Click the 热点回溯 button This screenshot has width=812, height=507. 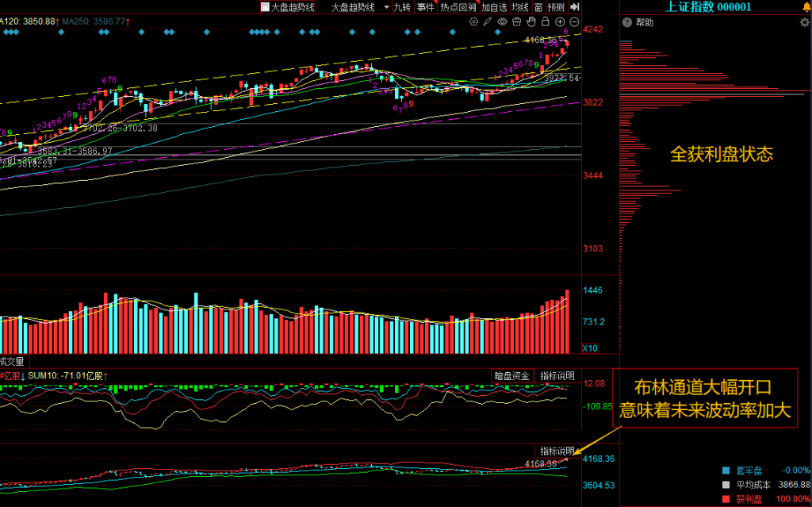point(458,7)
